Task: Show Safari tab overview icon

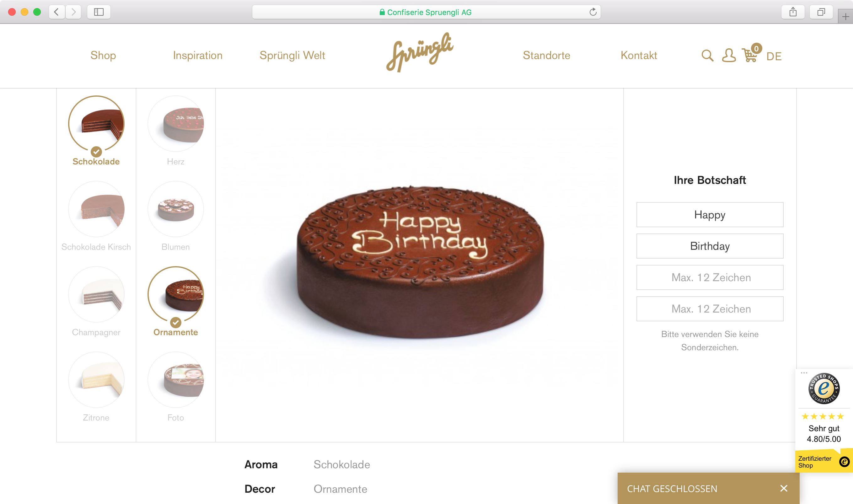Action: 821,12
